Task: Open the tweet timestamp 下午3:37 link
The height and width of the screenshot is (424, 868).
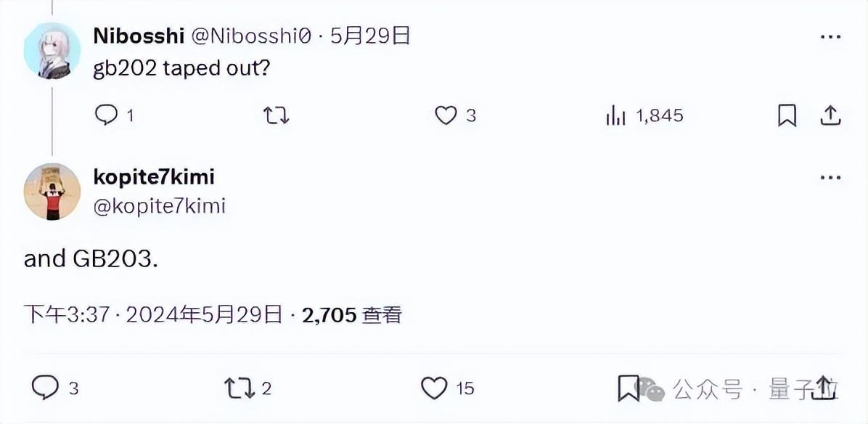Action: coord(67,314)
